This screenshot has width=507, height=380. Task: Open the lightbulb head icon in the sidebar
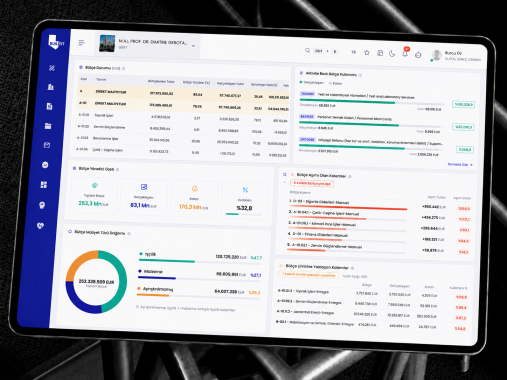click(42, 205)
